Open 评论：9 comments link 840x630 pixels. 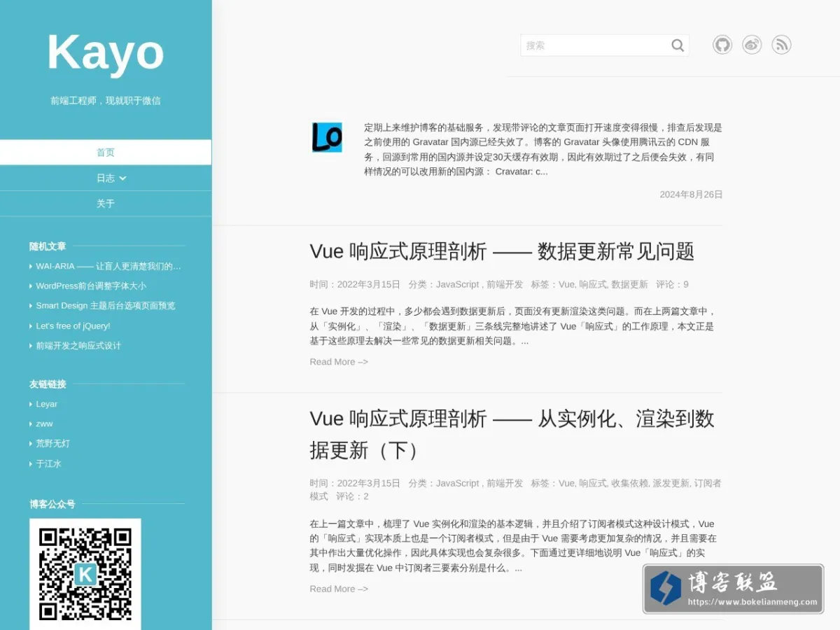tap(672, 284)
